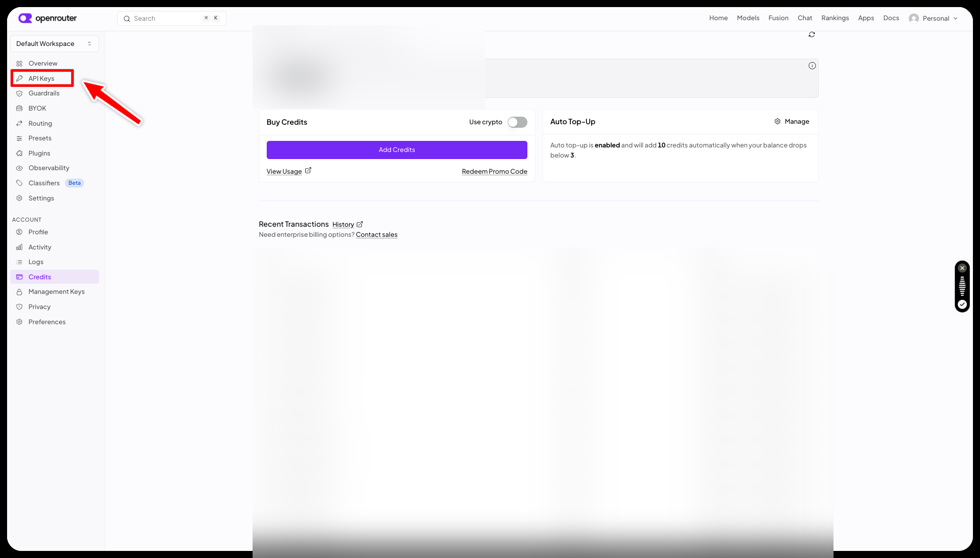Click the Privacy shield icon

(x=19, y=307)
